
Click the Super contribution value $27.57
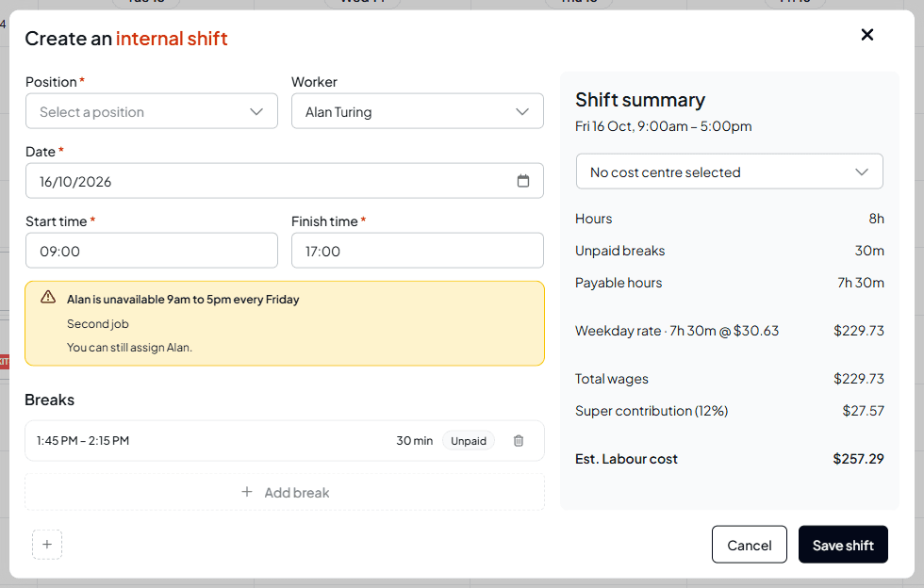click(863, 411)
